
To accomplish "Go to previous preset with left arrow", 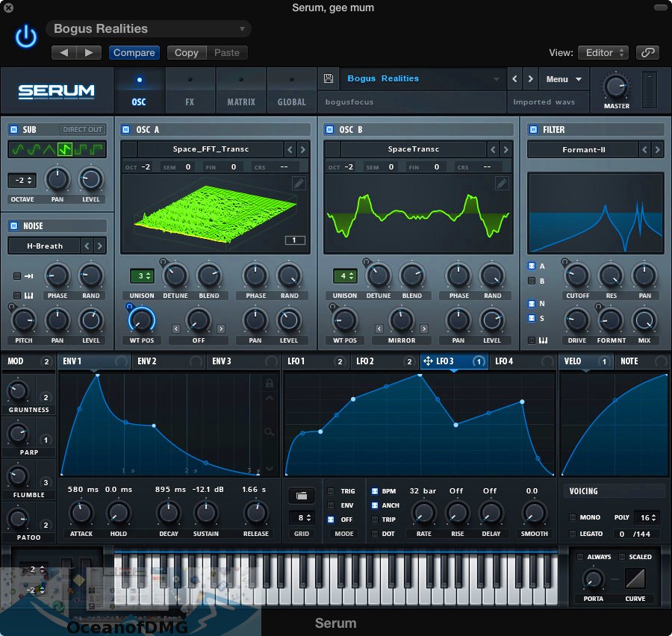I will (x=514, y=79).
